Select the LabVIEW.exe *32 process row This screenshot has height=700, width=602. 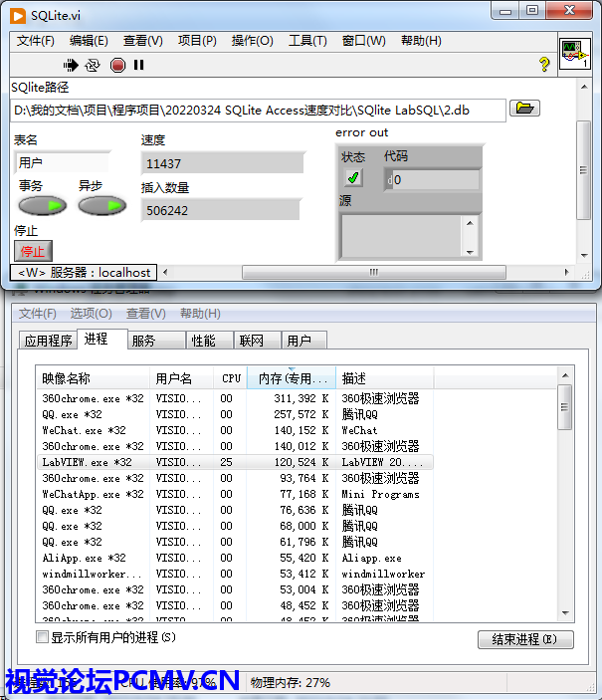click(x=87, y=463)
